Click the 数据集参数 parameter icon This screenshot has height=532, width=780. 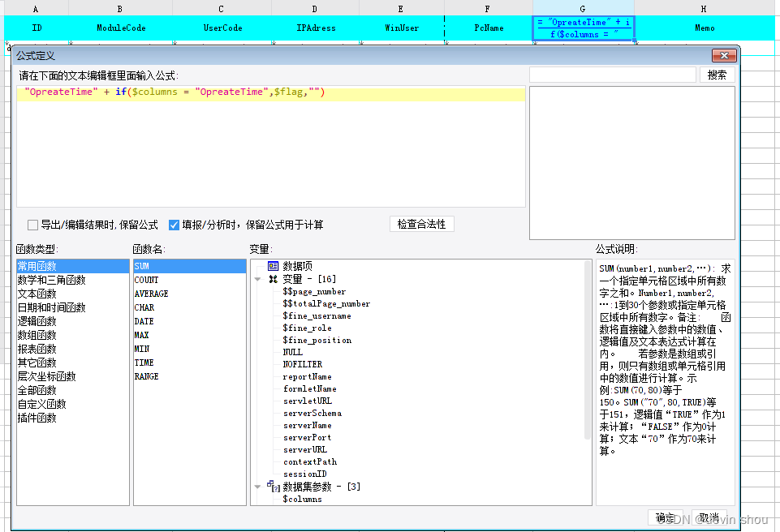pos(272,487)
